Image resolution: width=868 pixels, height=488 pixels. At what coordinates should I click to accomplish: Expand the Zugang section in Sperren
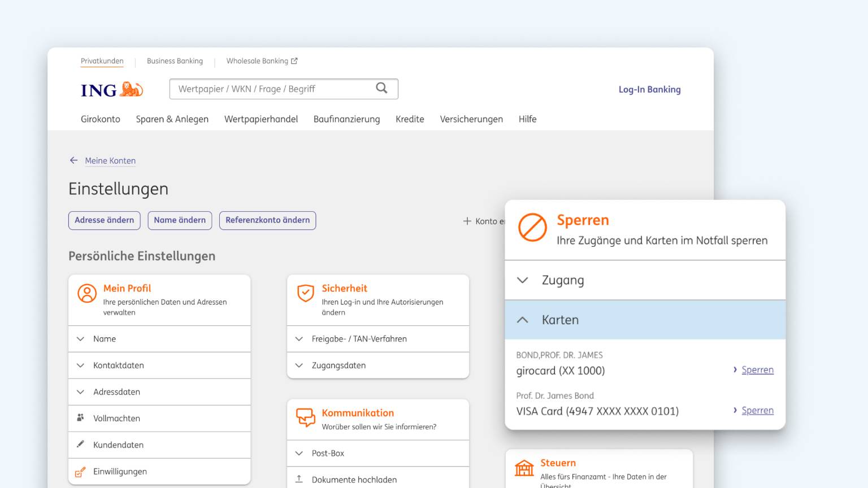tap(645, 280)
